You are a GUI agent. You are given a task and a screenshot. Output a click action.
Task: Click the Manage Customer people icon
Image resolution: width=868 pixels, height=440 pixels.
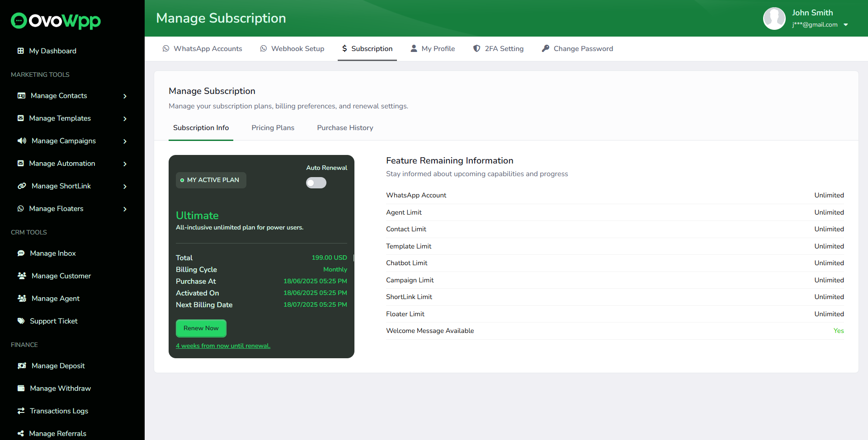click(x=22, y=276)
